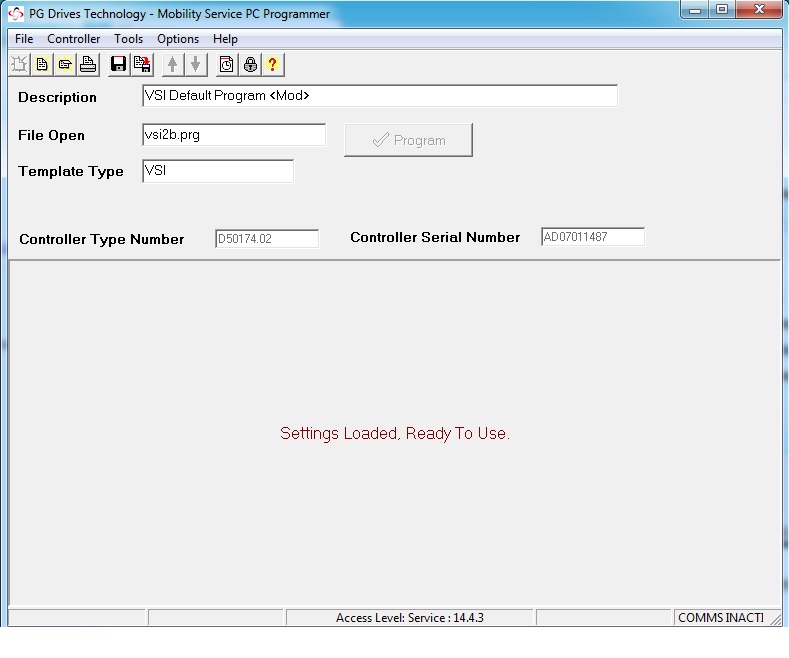Click the down arrow toolbar icon

196,65
